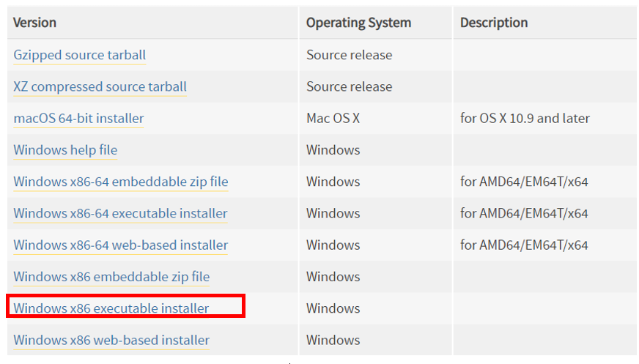Select the 'for OS X 10.9 and later' description
Viewport: 639px width, 364px height.
point(525,119)
